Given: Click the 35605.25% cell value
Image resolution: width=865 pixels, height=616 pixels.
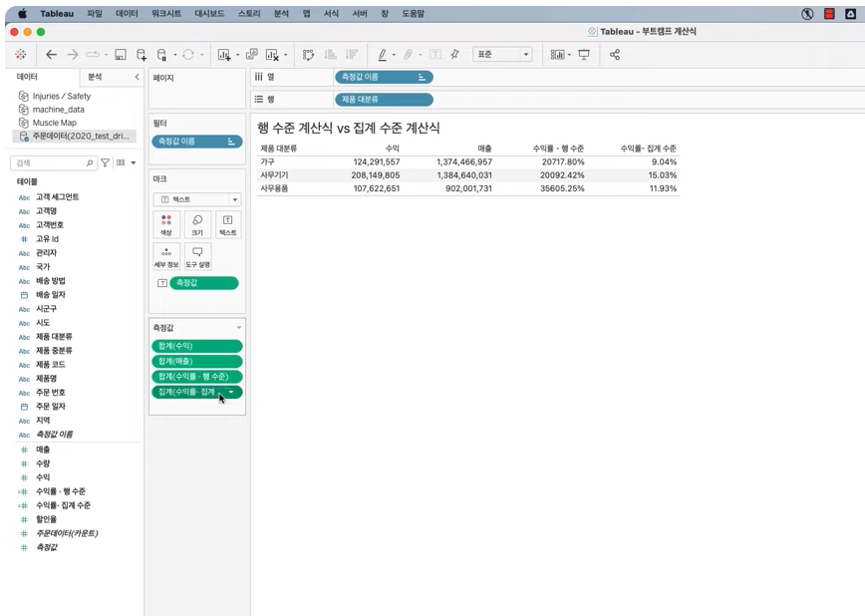Looking at the screenshot, I should (x=562, y=188).
